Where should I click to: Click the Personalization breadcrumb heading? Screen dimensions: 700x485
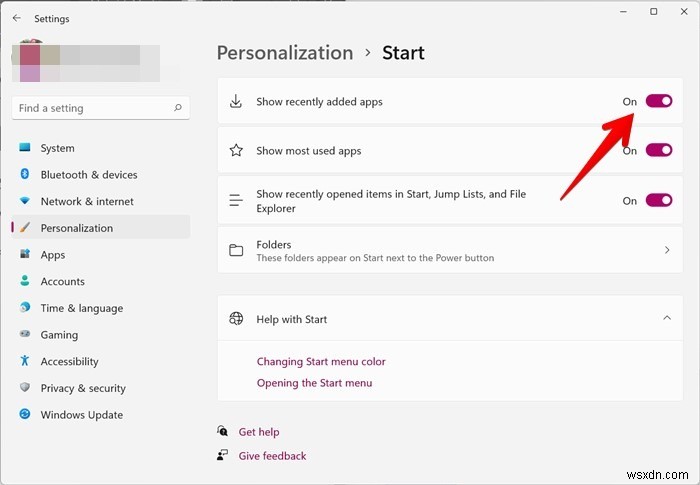tap(285, 53)
